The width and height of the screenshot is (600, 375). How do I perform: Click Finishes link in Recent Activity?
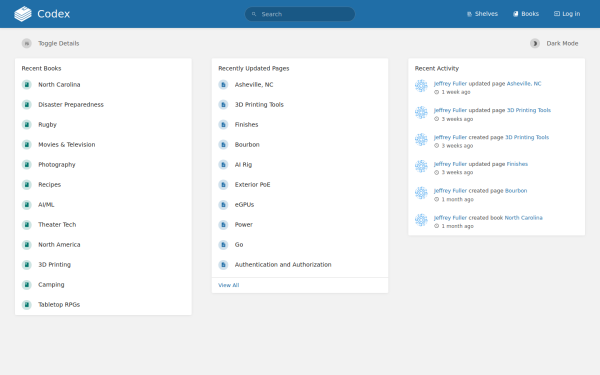pos(517,164)
